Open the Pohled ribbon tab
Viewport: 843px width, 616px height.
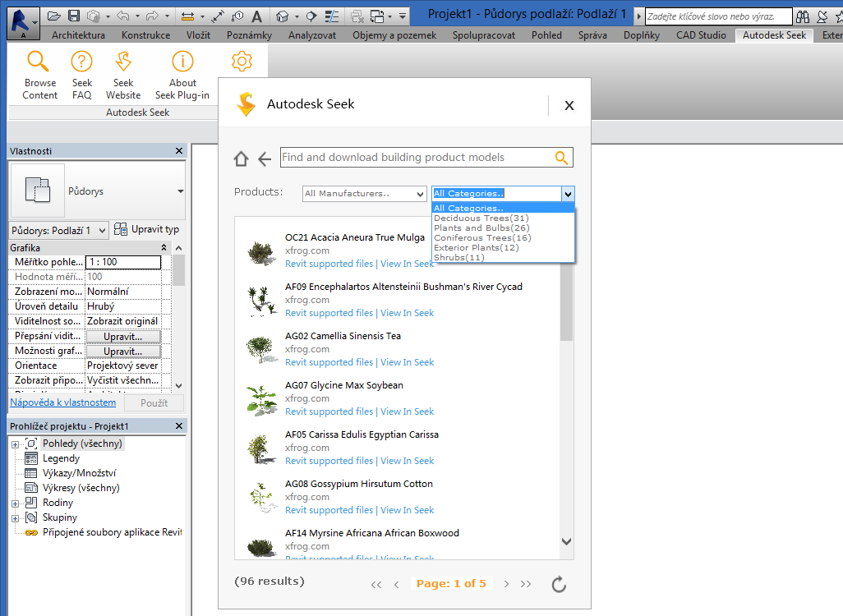(546, 34)
